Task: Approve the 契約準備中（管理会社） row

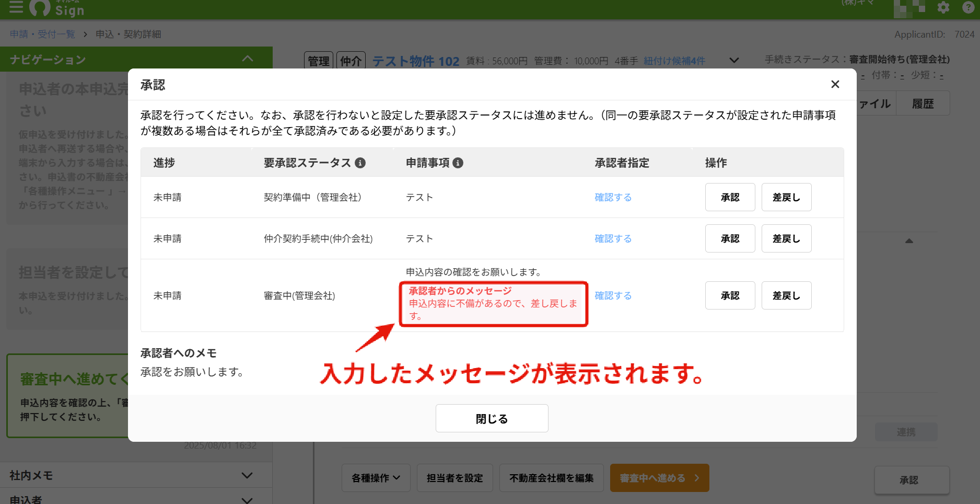Action: pos(730,197)
